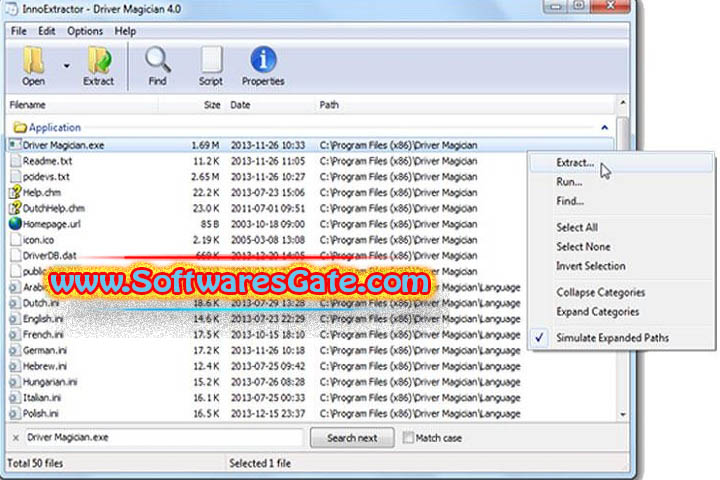Choose Invert Selection in context menu
The image size is (720, 480).
621,266
